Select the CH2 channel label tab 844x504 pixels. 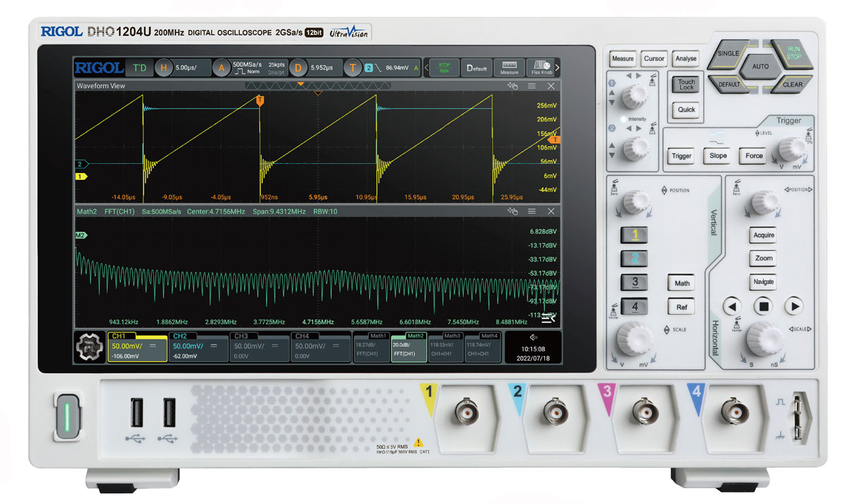pyautogui.click(x=198, y=347)
